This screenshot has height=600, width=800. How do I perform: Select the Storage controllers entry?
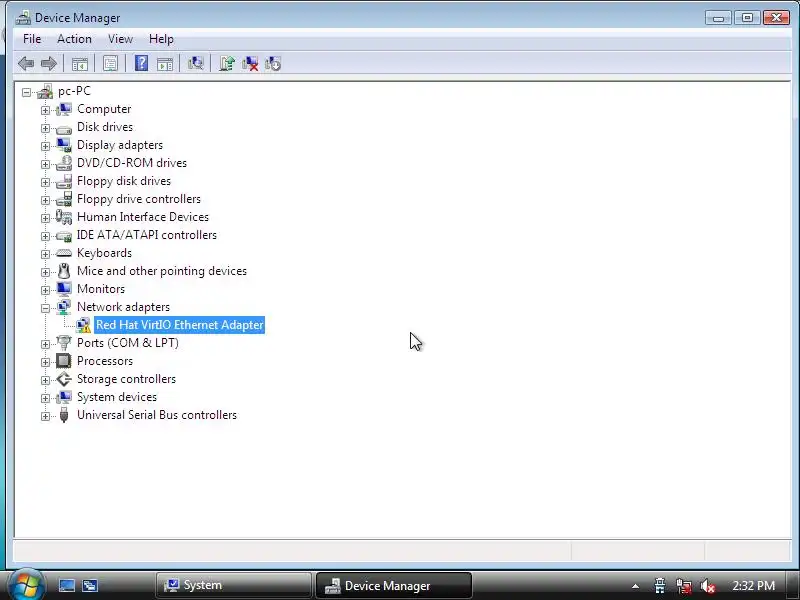(x=127, y=379)
